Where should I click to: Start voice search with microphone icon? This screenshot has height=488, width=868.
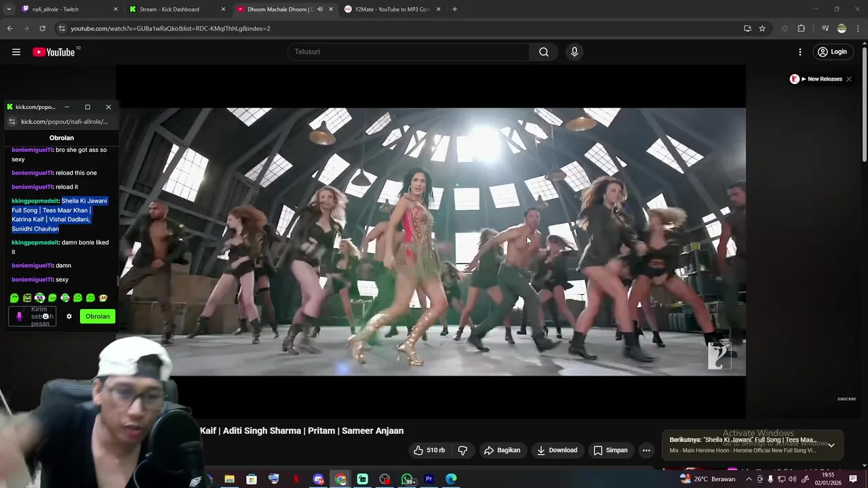click(574, 52)
